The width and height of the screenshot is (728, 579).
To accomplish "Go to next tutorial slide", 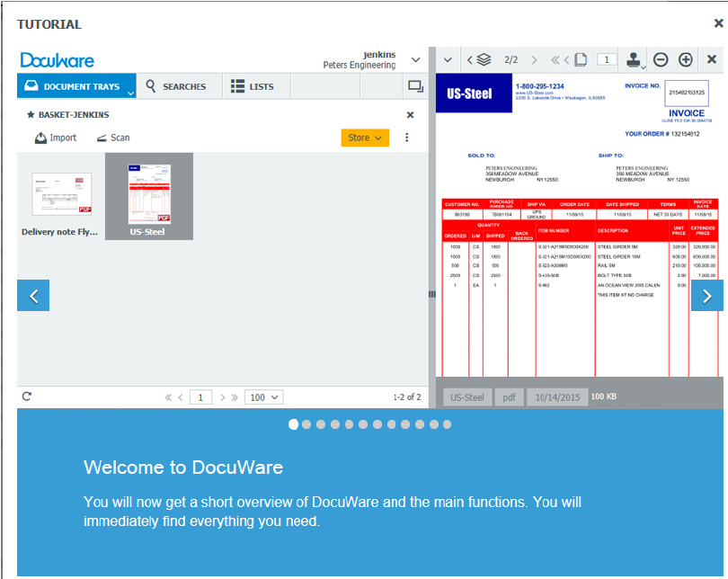I will pos(707,295).
